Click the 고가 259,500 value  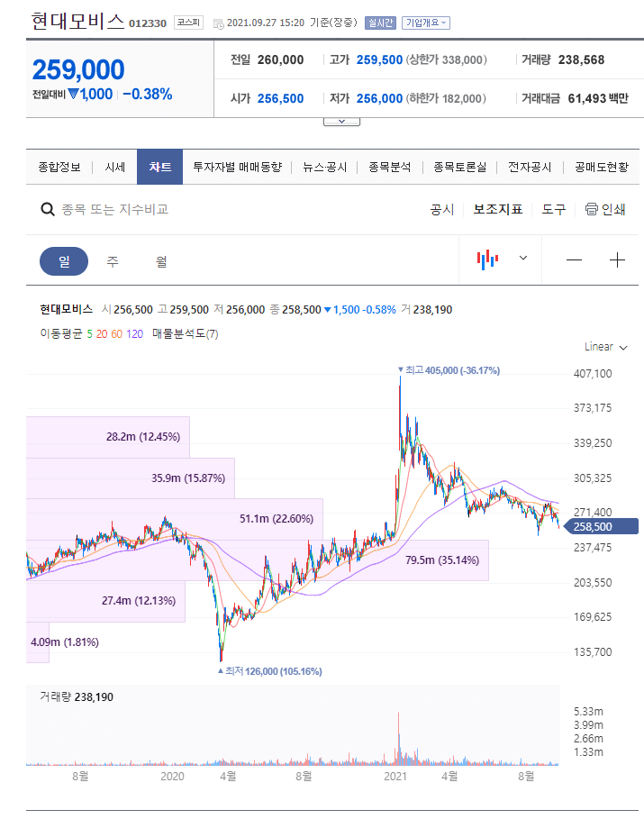click(x=379, y=59)
